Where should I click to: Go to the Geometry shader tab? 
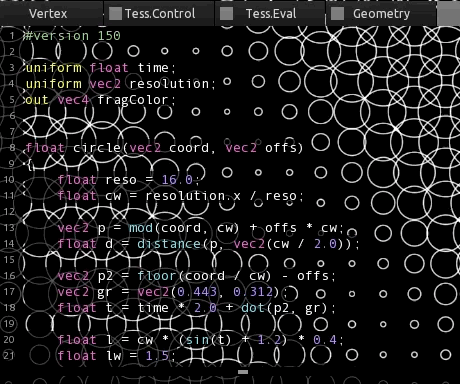[x=381, y=14]
